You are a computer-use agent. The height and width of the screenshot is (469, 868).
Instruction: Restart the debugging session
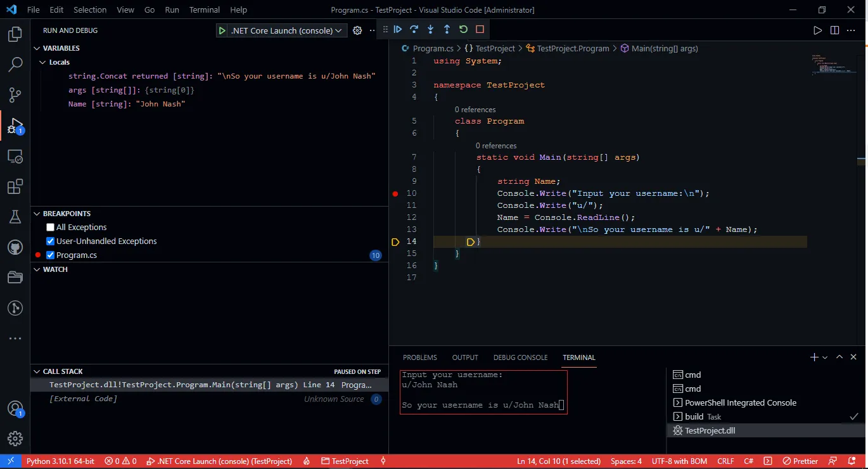pos(463,29)
